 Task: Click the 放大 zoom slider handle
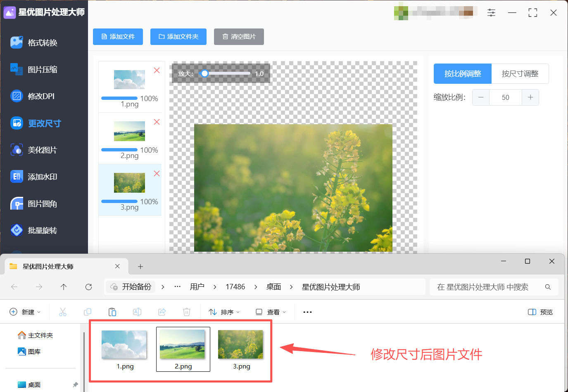point(204,73)
